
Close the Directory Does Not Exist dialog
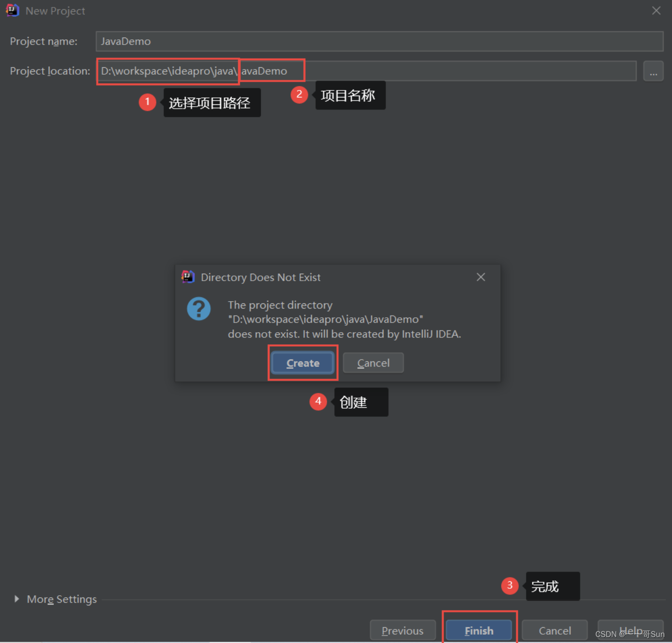[481, 277]
